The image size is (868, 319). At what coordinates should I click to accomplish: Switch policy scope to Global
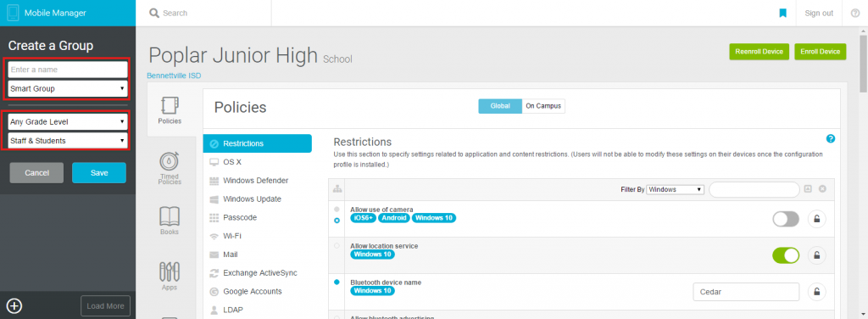click(x=500, y=106)
